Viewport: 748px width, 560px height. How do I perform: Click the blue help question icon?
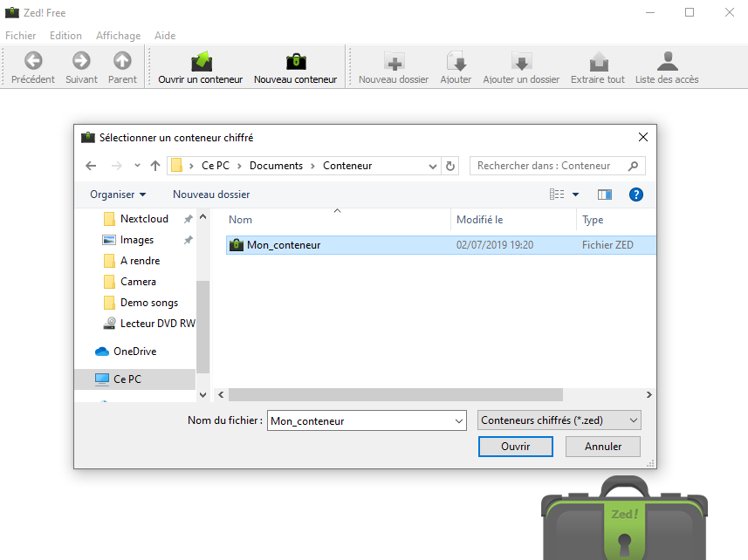pyautogui.click(x=636, y=195)
